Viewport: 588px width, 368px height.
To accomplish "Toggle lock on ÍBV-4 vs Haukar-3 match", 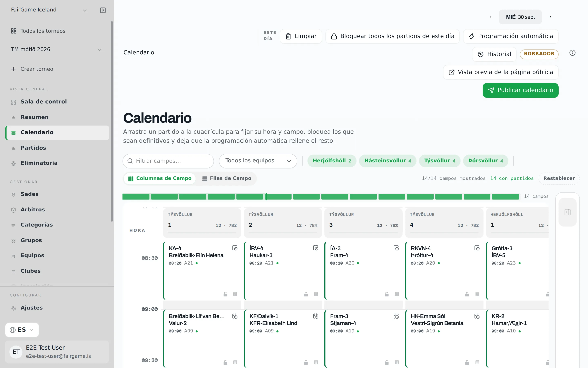I will (306, 294).
